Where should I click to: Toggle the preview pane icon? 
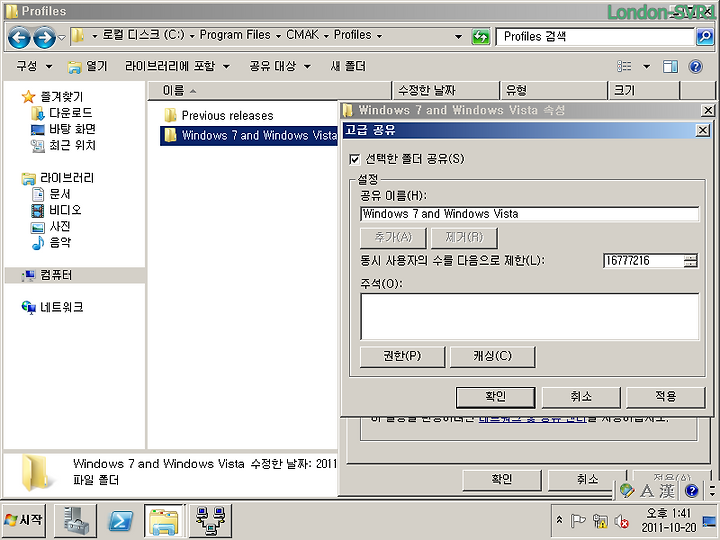[x=670, y=67]
